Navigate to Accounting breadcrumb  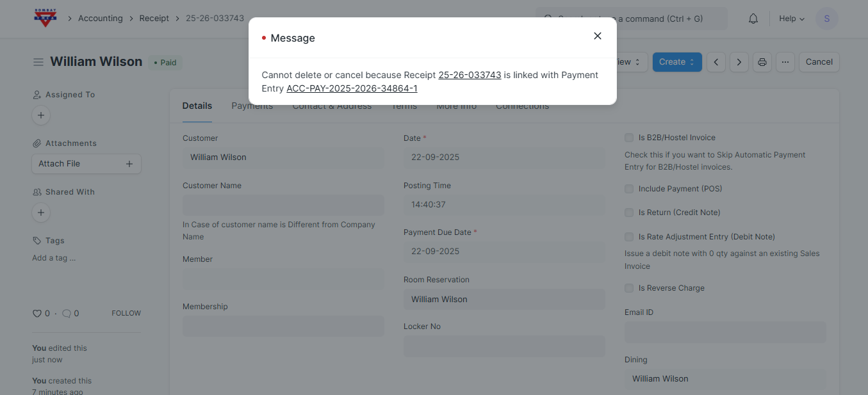click(x=100, y=19)
